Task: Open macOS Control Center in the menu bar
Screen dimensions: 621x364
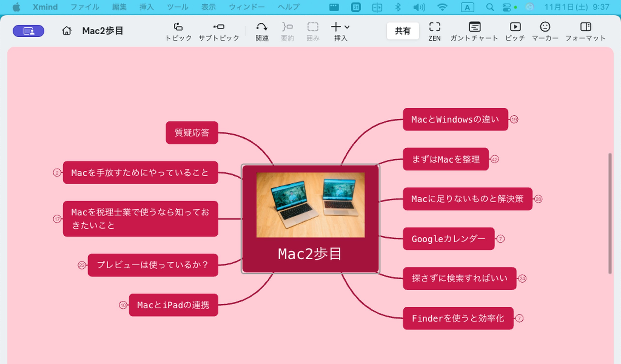Action: click(x=507, y=7)
